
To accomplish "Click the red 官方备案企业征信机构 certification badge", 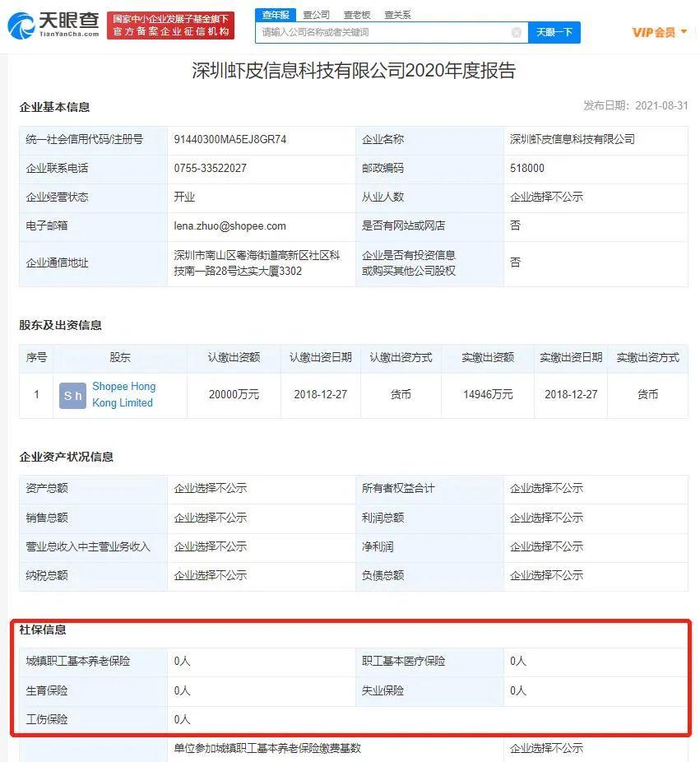I will (170, 24).
